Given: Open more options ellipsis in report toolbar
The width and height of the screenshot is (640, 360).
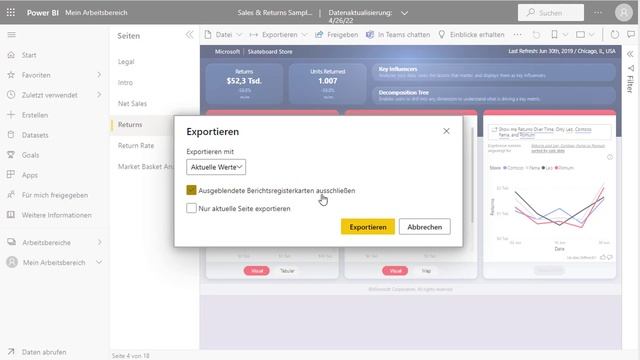Looking at the screenshot, I should [x=518, y=35].
